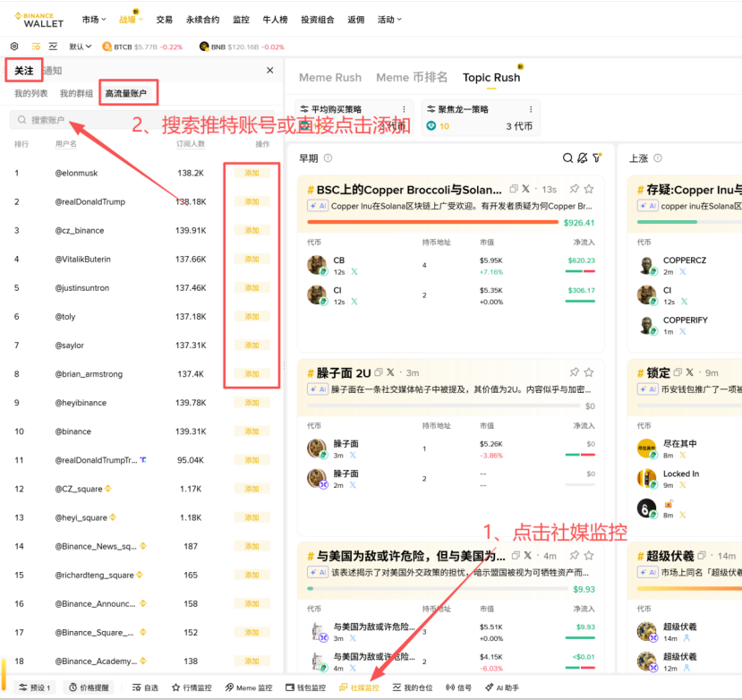The height and width of the screenshot is (700, 742).
Task: Click the Binance Wallet logo
Action: point(38,20)
